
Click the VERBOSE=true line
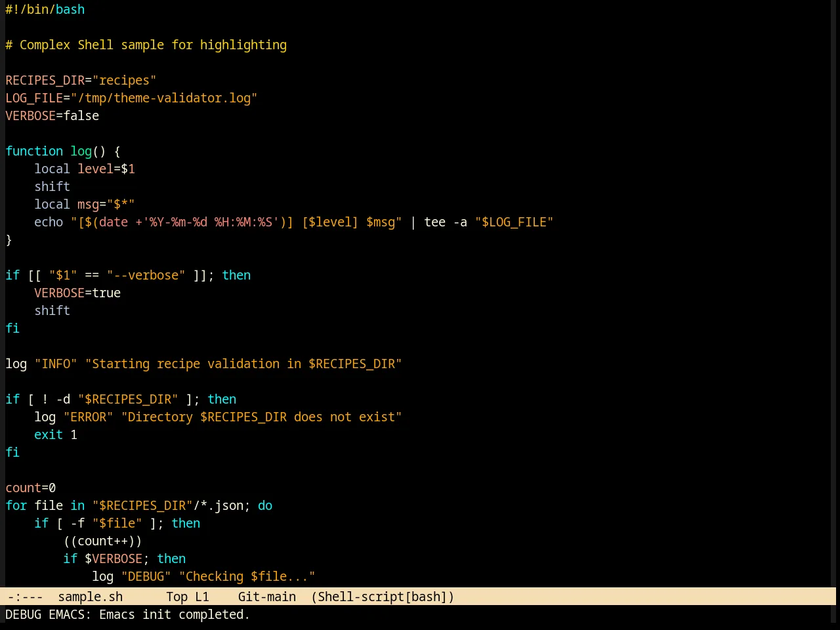(77, 293)
